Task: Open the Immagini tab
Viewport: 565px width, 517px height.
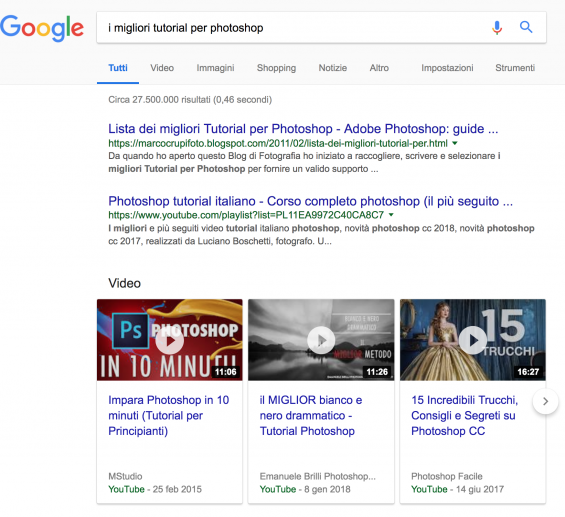Action: (215, 68)
